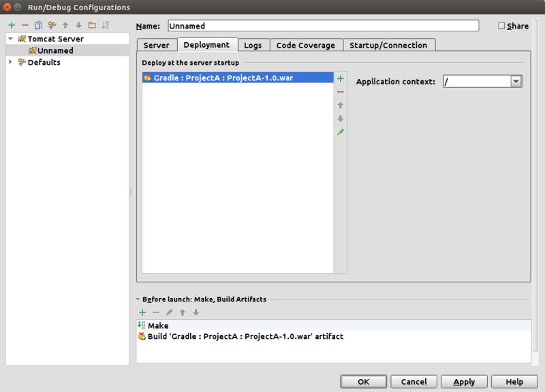
Task: Click the Apply button
Action: [x=464, y=381]
